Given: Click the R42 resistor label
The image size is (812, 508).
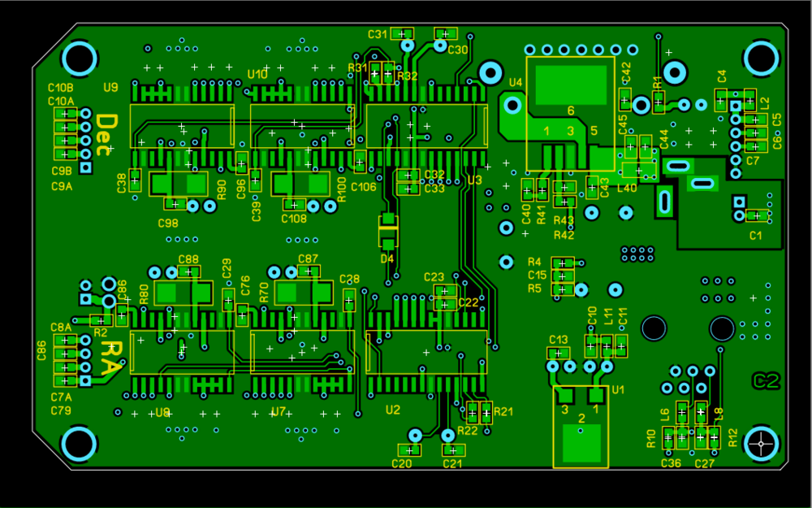Looking at the screenshot, I should pyautogui.click(x=564, y=235).
